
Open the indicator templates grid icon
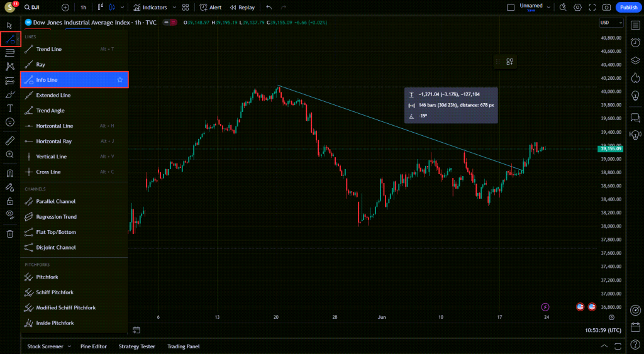pyautogui.click(x=186, y=8)
